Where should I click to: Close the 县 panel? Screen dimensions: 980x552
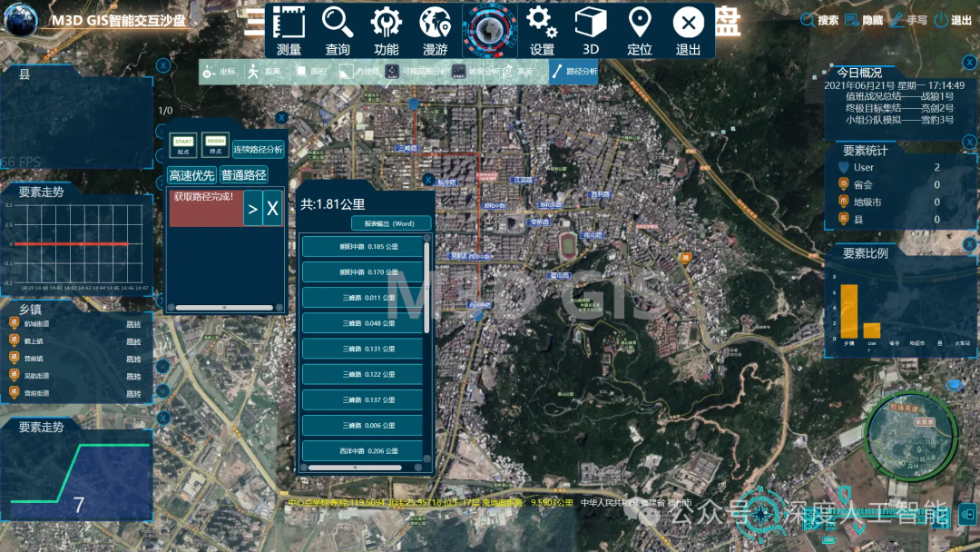tap(163, 65)
